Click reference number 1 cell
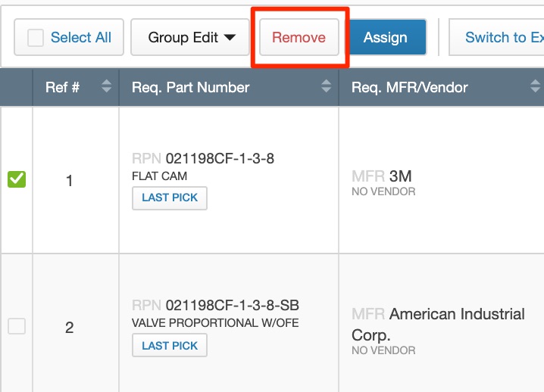The image size is (544, 392). (x=70, y=182)
